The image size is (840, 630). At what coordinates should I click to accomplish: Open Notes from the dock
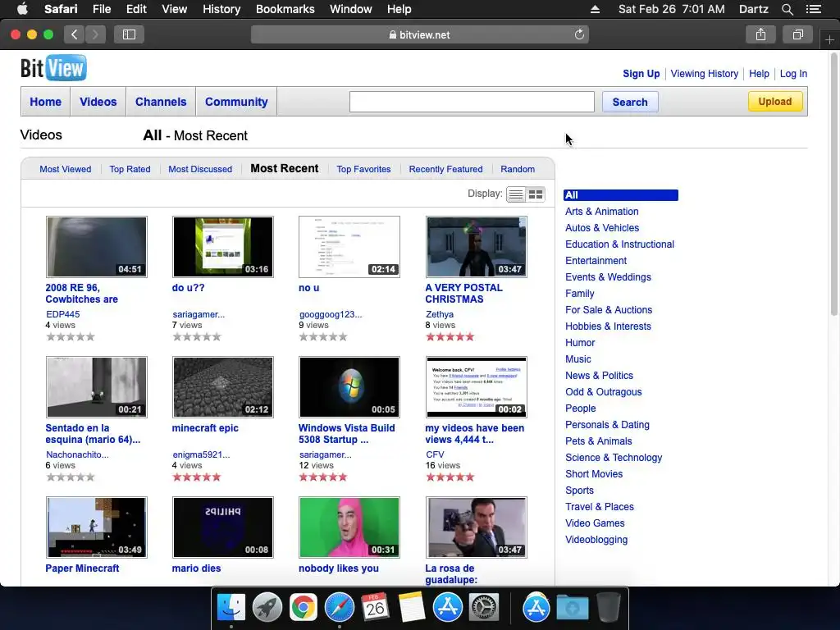click(x=412, y=608)
